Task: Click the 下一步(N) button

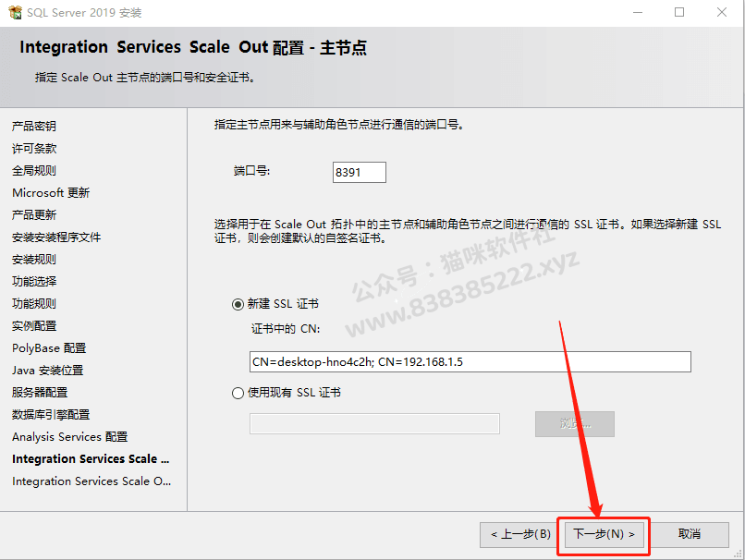Action: click(604, 534)
